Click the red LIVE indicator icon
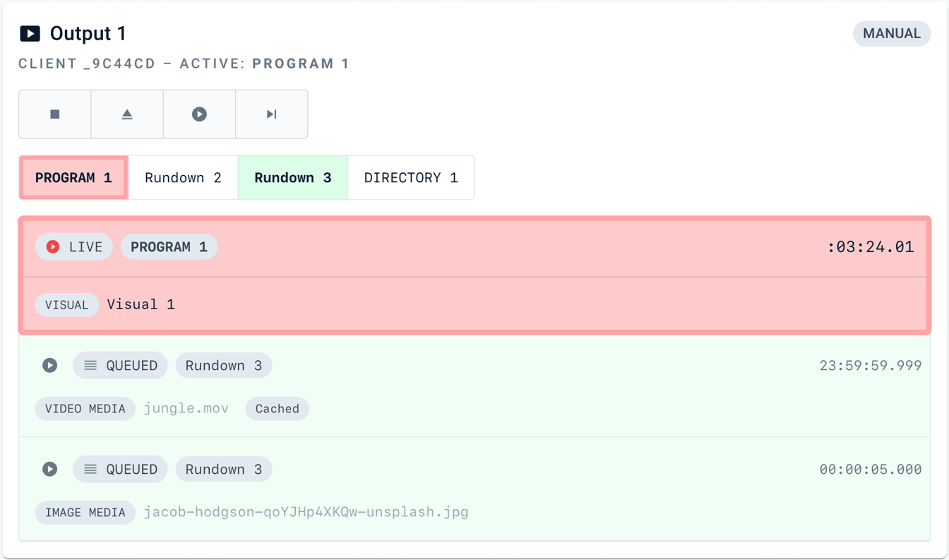 (x=53, y=246)
